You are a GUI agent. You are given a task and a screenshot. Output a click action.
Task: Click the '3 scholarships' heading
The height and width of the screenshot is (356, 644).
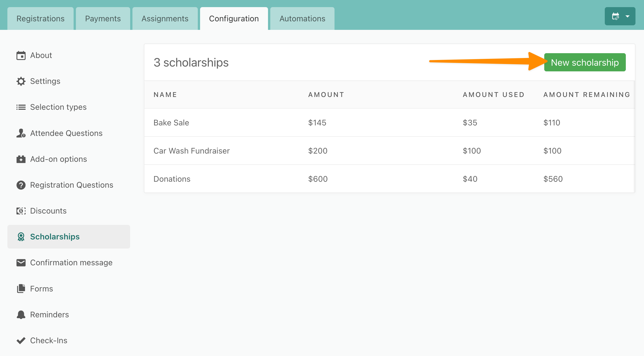pyautogui.click(x=191, y=63)
